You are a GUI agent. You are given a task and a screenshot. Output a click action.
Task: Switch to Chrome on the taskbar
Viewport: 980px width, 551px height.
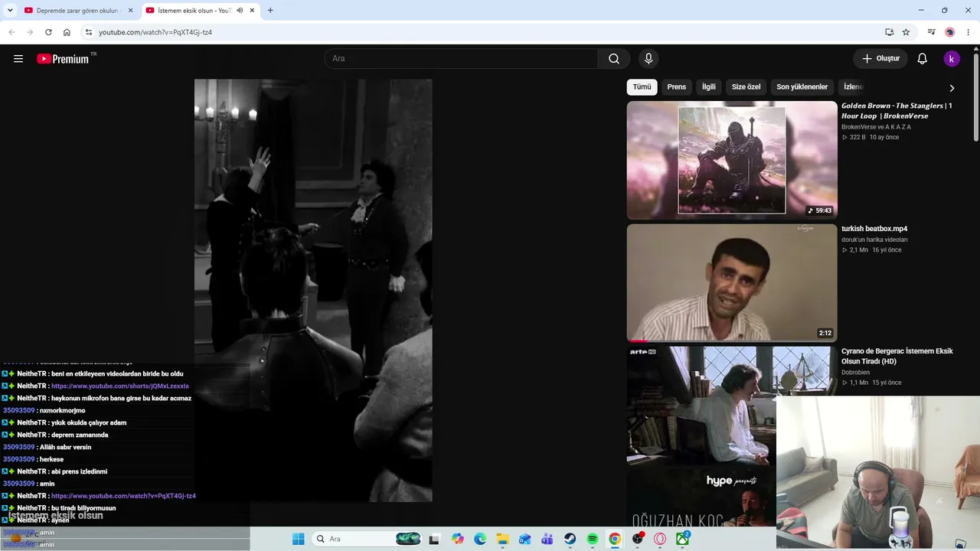pyautogui.click(x=615, y=539)
